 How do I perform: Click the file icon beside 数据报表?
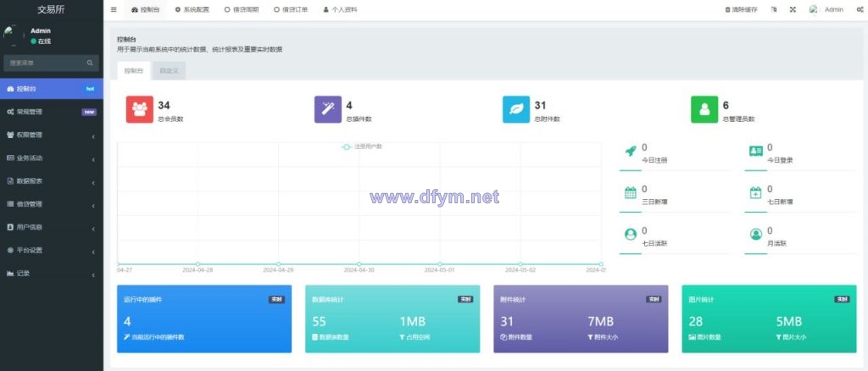[10, 180]
